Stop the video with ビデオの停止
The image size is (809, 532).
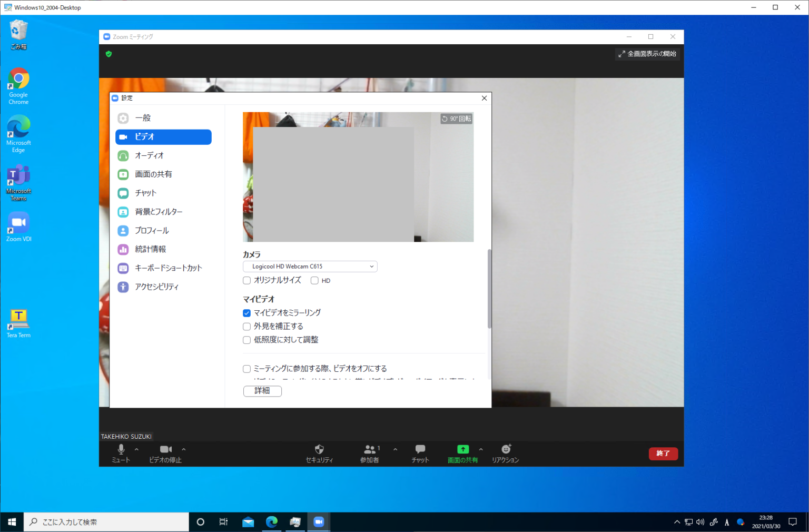coord(165,453)
